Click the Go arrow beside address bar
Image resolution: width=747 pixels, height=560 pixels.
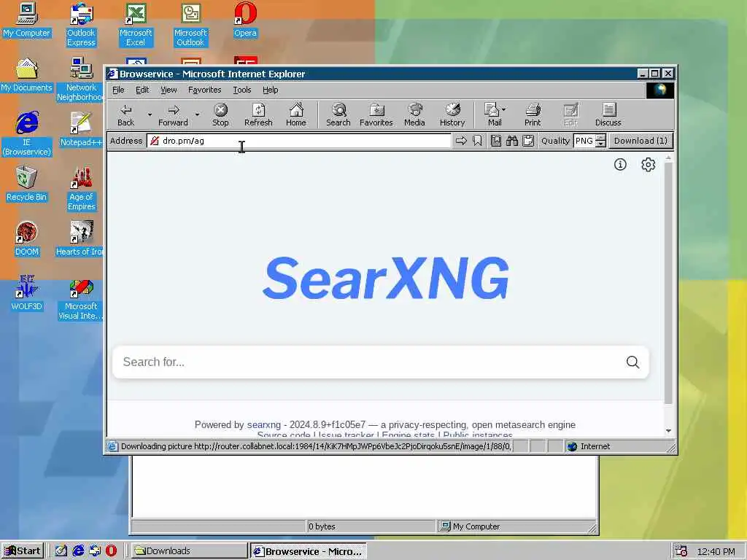point(461,141)
